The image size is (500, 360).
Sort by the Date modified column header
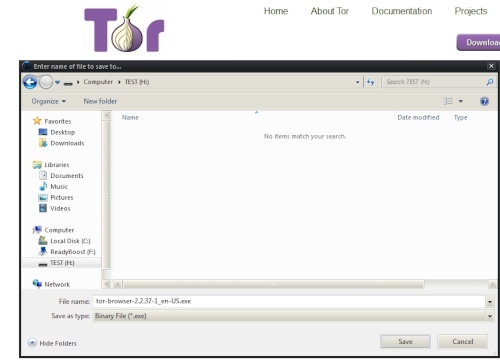coord(418,118)
